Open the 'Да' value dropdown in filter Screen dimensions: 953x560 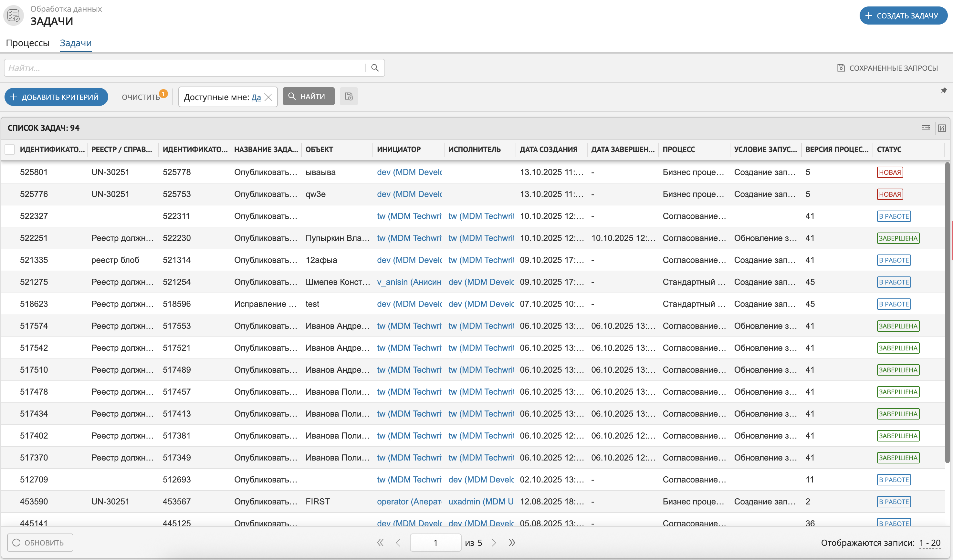[256, 97]
